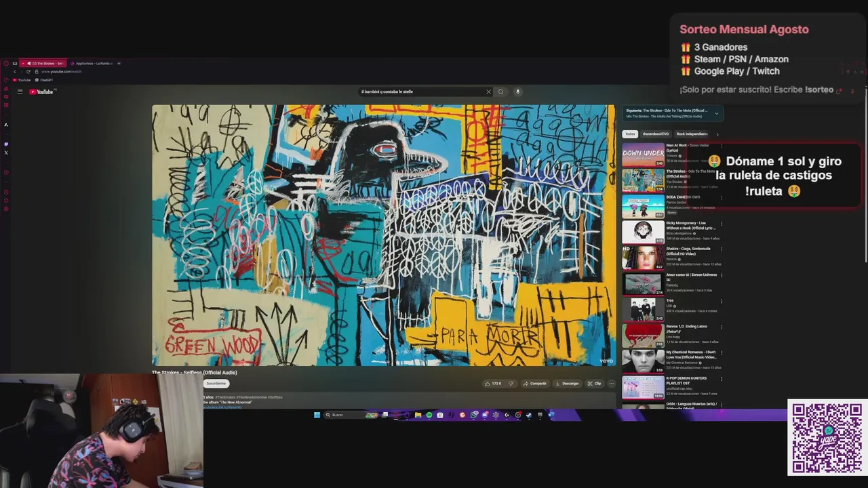868x488 pixels.
Task: Start voice search with the microphone icon
Action: point(517,91)
